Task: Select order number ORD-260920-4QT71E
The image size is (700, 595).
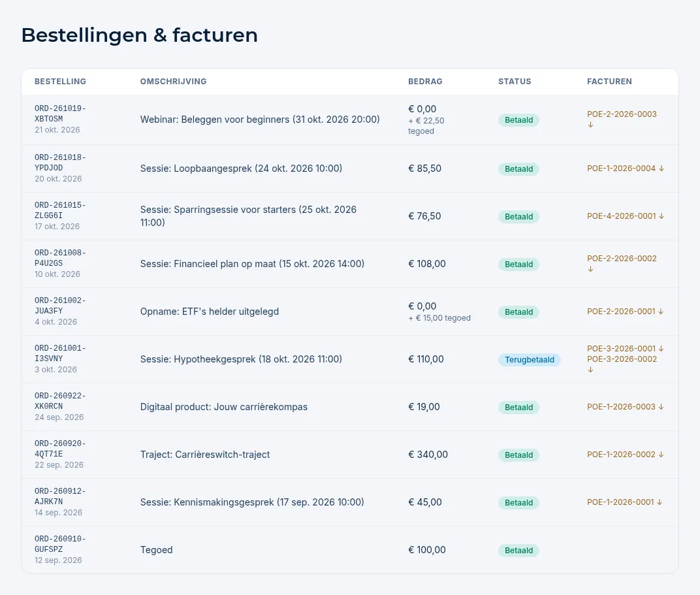Action: (60, 449)
